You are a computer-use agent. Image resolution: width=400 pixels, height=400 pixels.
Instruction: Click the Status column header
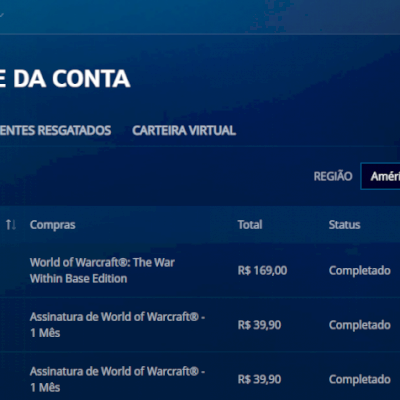[x=344, y=225]
